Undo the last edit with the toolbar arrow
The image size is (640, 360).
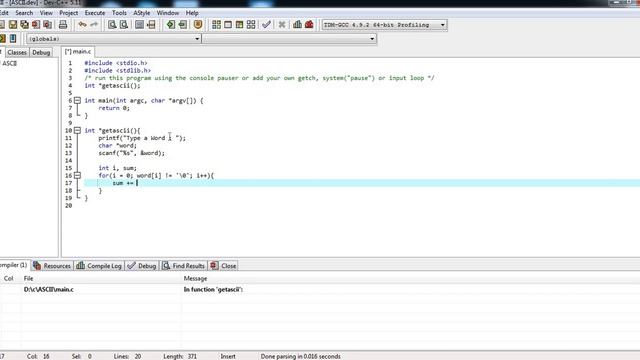pyautogui.click(x=82, y=24)
